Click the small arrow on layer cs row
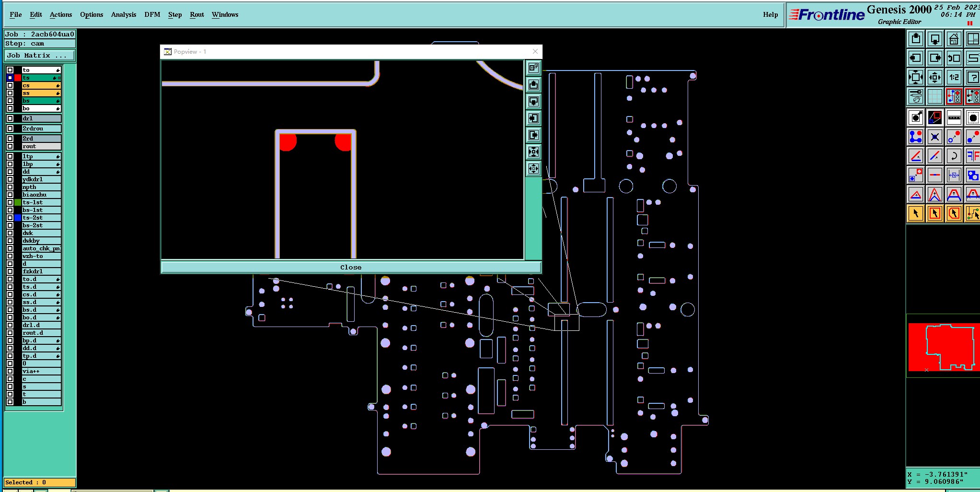The height and width of the screenshot is (492, 980). 58,86
